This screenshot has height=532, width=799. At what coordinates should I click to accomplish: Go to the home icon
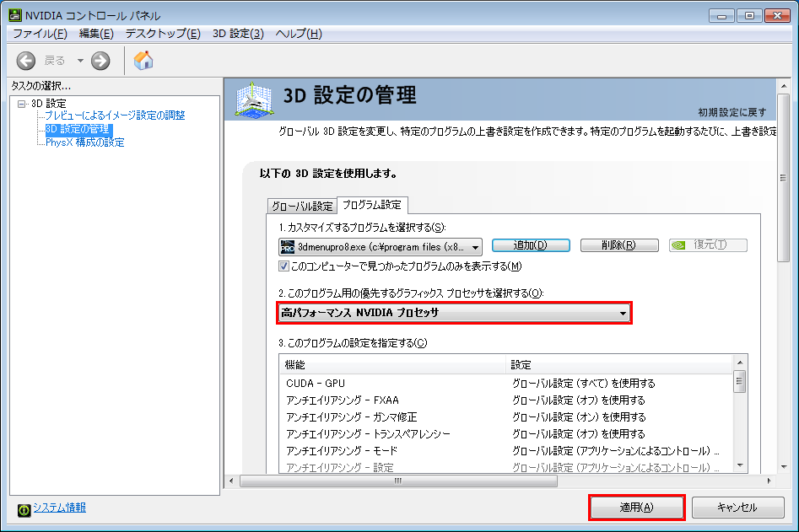click(x=143, y=60)
